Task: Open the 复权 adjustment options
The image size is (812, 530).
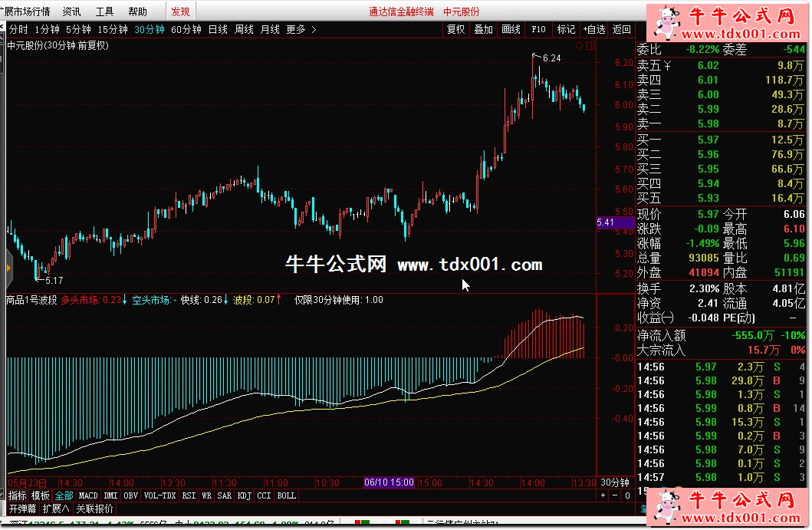Action: pos(455,30)
